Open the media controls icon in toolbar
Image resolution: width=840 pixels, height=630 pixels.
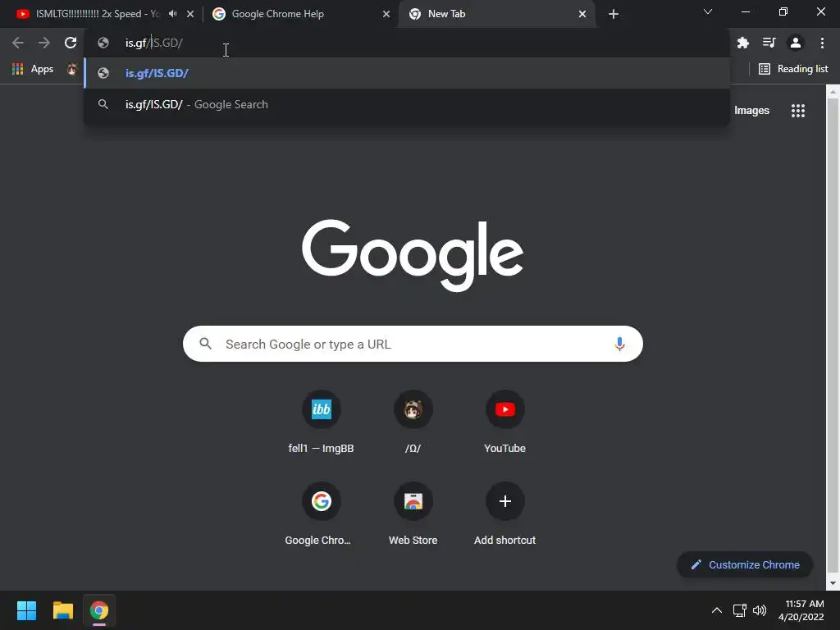coord(769,43)
